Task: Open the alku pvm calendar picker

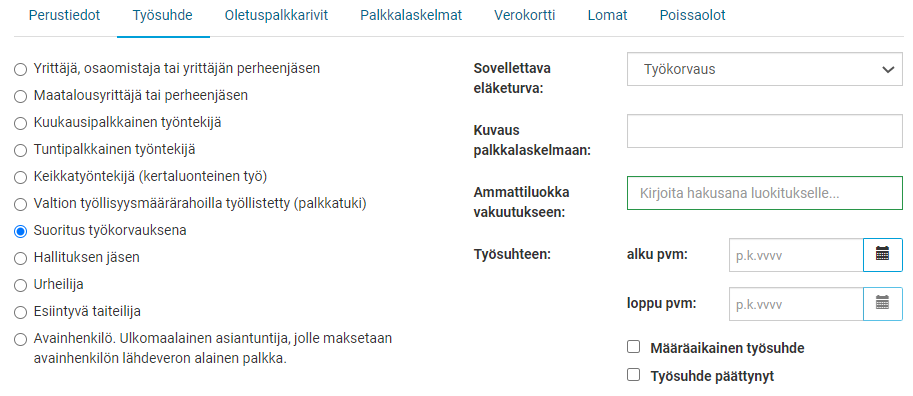Action: click(x=882, y=254)
